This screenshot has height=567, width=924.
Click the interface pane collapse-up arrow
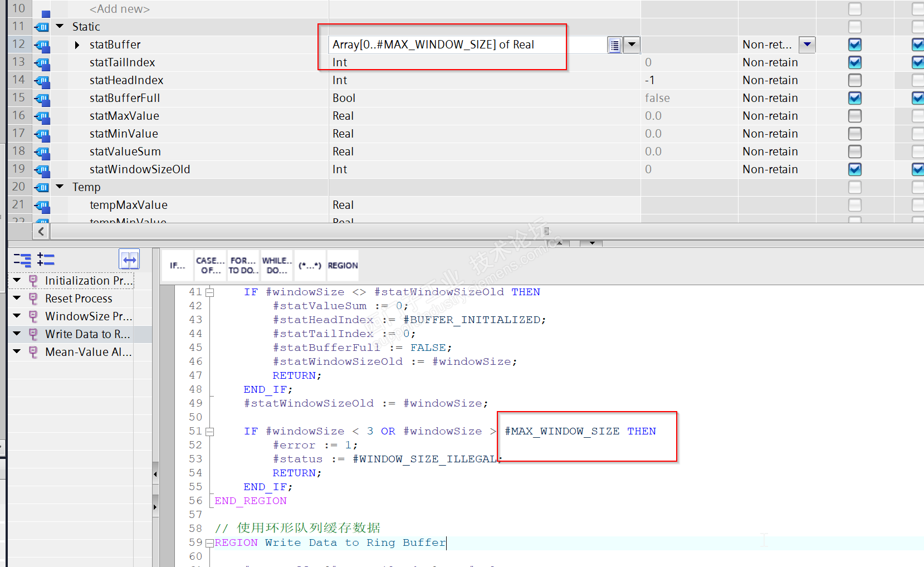(x=560, y=243)
